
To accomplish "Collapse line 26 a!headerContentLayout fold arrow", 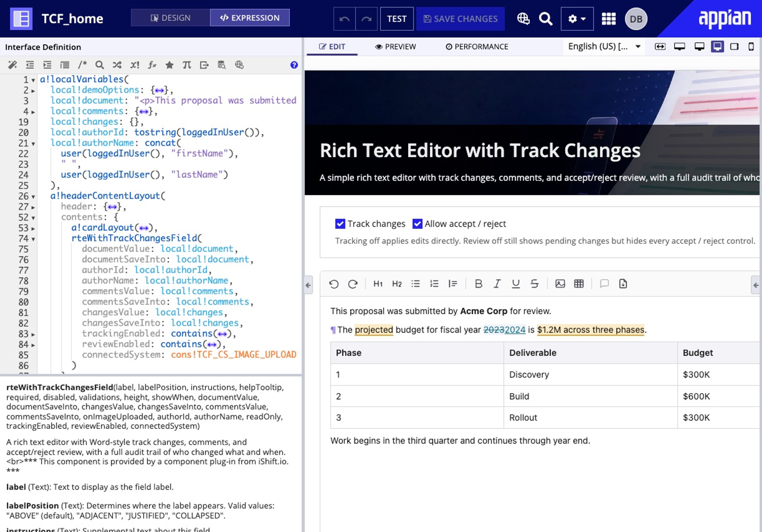I will pyautogui.click(x=33, y=197).
